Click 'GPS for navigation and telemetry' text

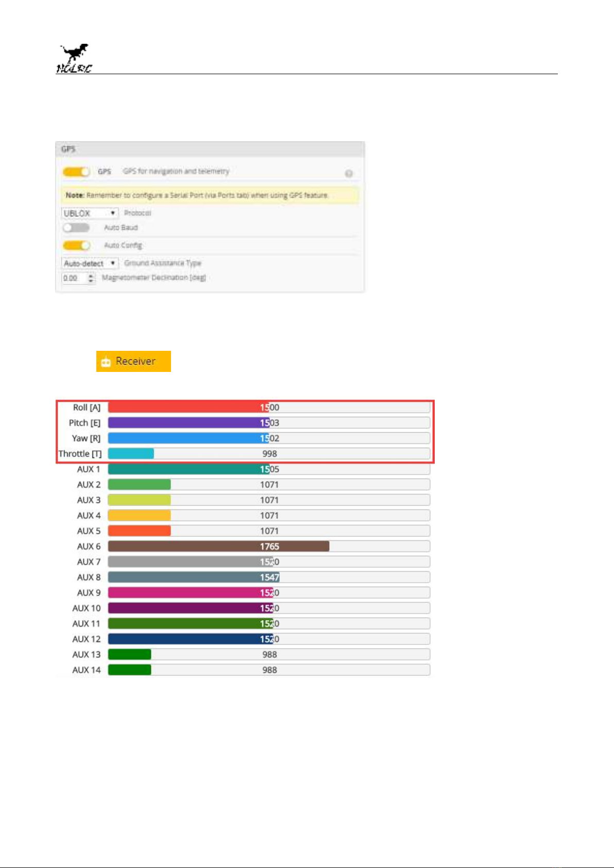(176, 171)
